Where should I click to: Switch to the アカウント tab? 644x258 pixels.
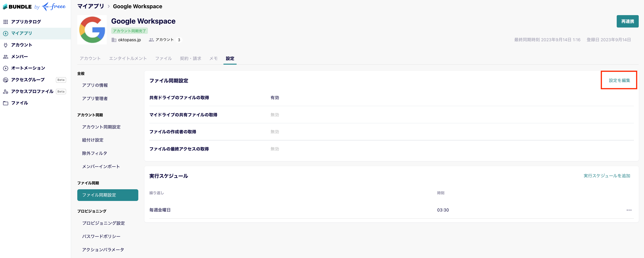(90, 58)
